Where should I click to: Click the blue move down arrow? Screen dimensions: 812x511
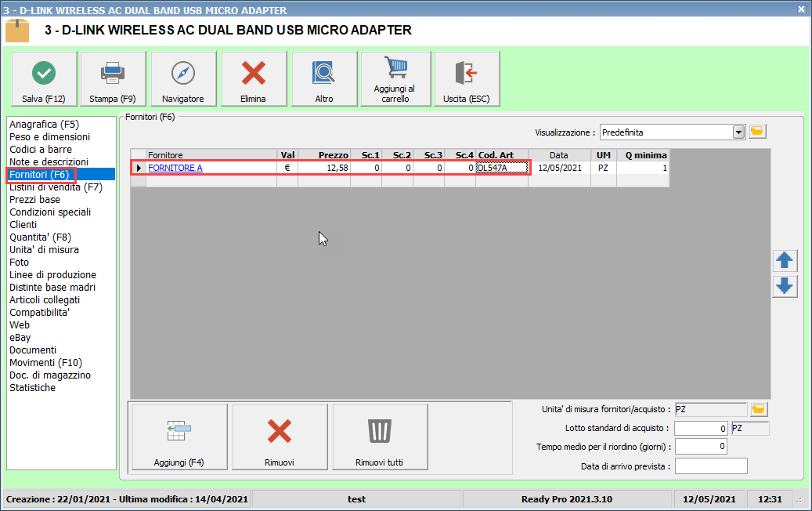point(785,286)
